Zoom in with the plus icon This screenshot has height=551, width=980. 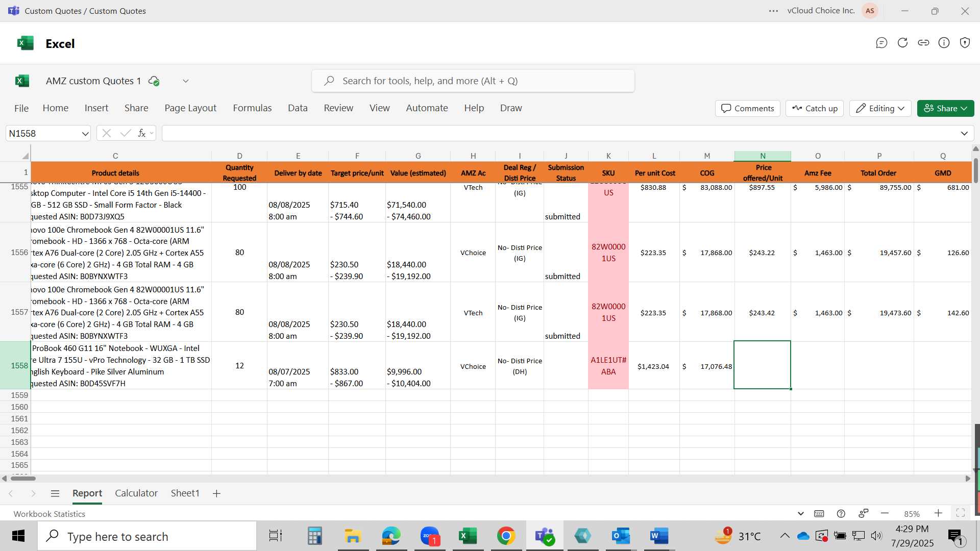[938, 513]
